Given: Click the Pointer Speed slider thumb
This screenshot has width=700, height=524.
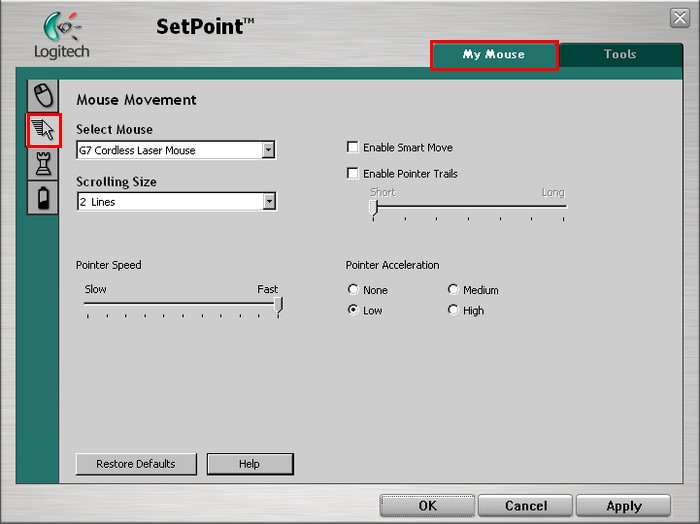Looking at the screenshot, I should click(278, 306).
